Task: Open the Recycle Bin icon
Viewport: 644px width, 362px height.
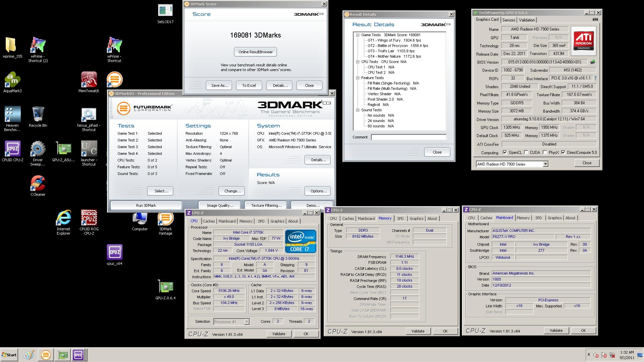Action: point(38,117)
